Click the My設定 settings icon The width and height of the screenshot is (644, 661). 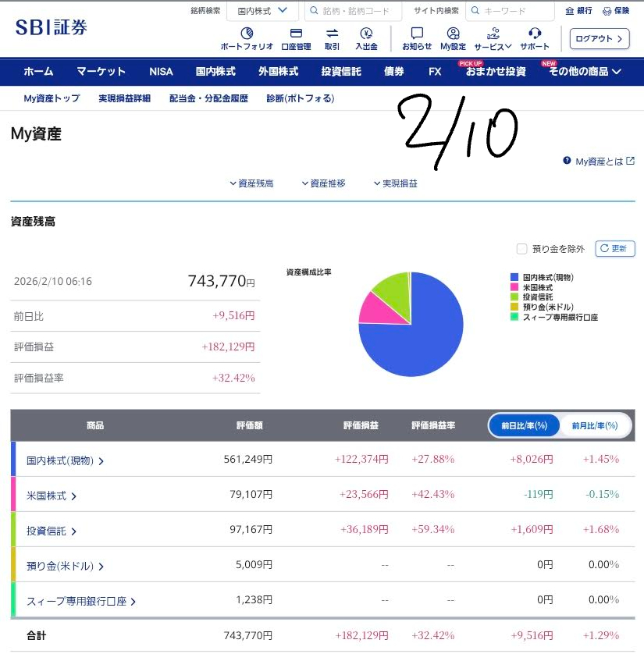pyautogui.click(x=453, y=34)
